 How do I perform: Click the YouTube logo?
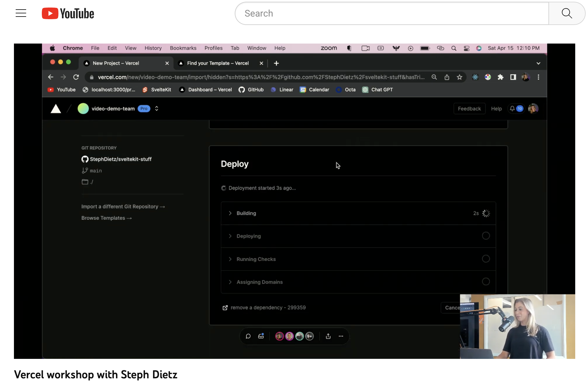pos(68,13)
